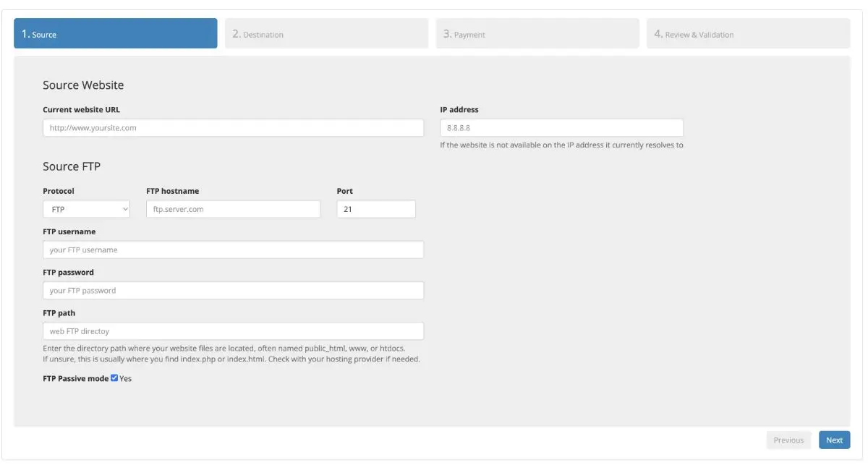The height and width of the screenshot is (465, 868).
Task: Click the FTP hostname field
Action: click(x=233, y=208)
